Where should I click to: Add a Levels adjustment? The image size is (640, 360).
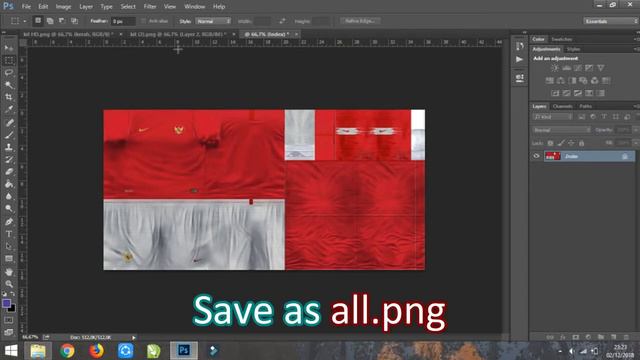(x=566, y=68)
